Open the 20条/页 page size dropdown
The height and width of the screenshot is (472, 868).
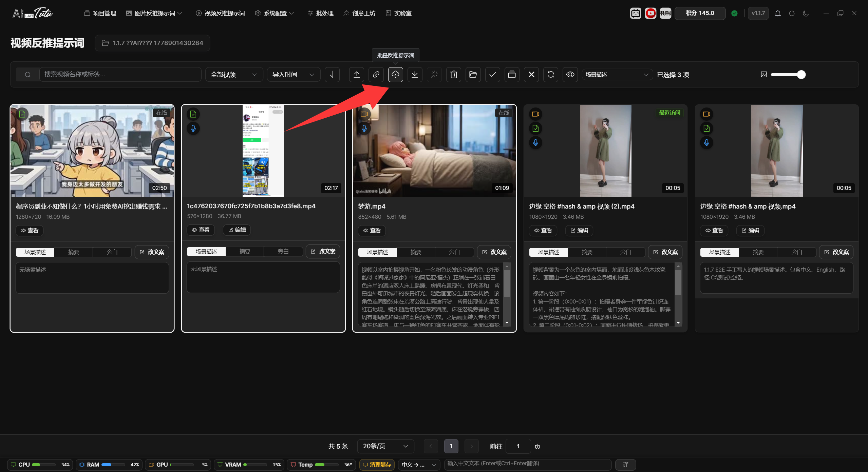point(385,446)
